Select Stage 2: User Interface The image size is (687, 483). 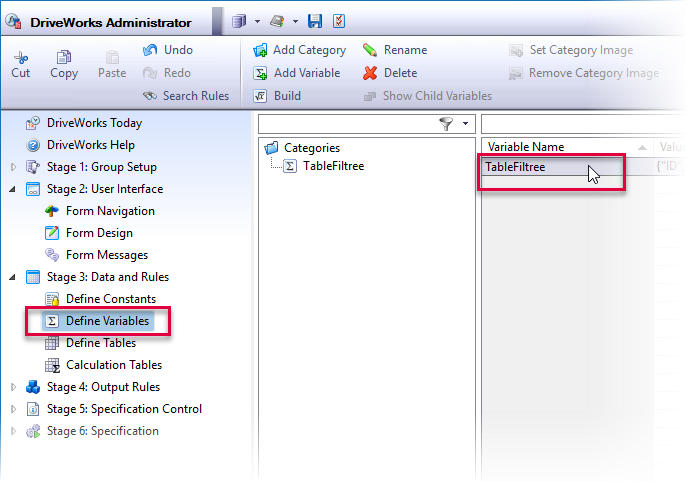pyautogui.click(x=94, y=189)
